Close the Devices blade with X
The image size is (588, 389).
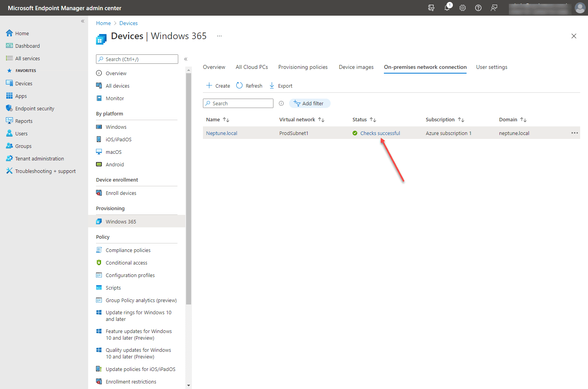coord(574,36)
